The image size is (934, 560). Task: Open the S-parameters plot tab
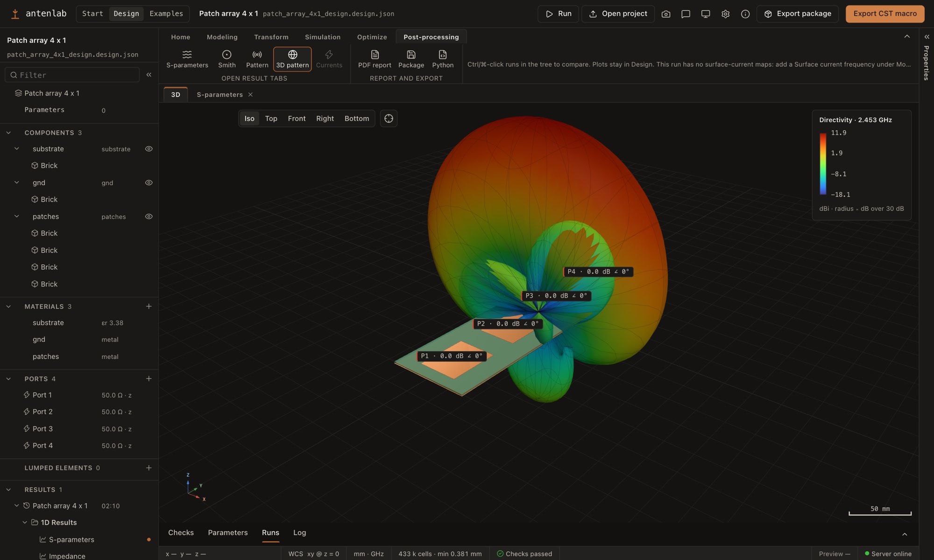click(x=219, y=95)
